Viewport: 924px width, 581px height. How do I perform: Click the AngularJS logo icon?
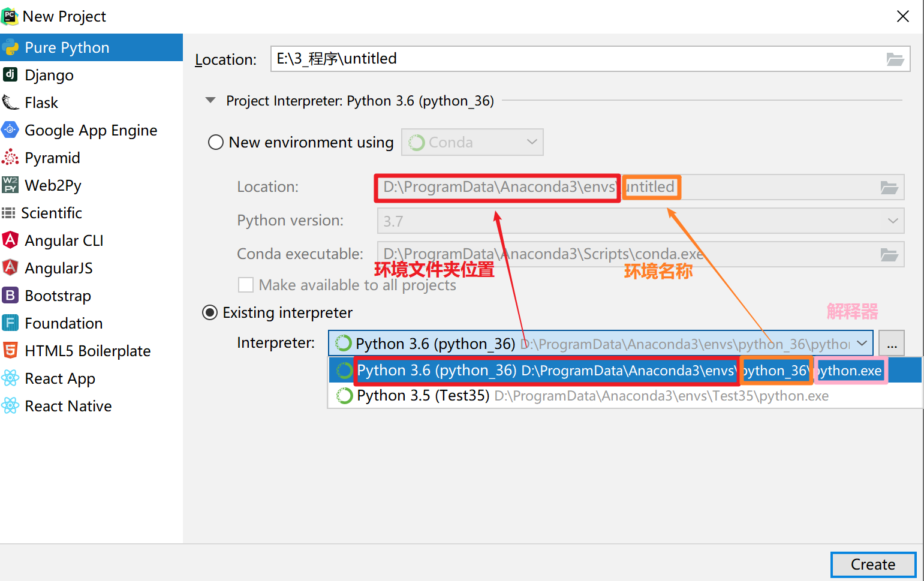point(10,267)
